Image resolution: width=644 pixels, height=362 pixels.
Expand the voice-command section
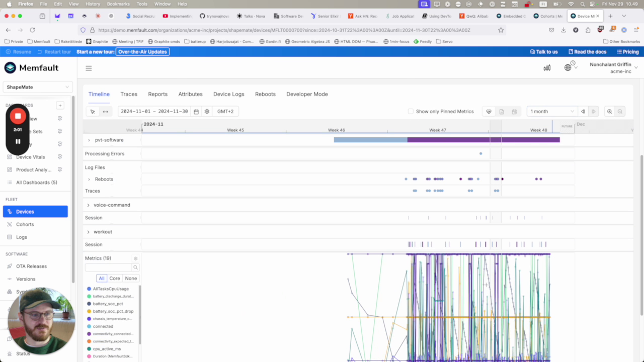(88, 205)
